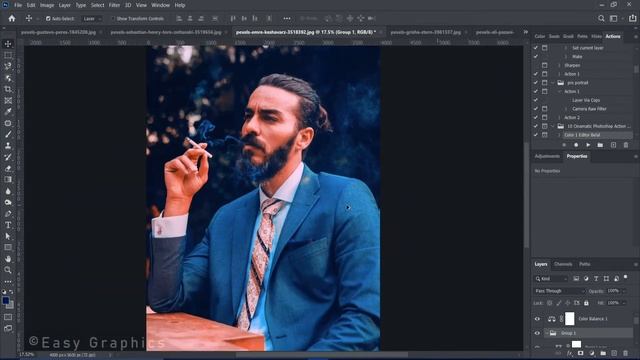Image resolution: width=640 pixels, height=360 pixels.
Task: Toggle dialog box for Action 2
Action: (x=544, y=118)
